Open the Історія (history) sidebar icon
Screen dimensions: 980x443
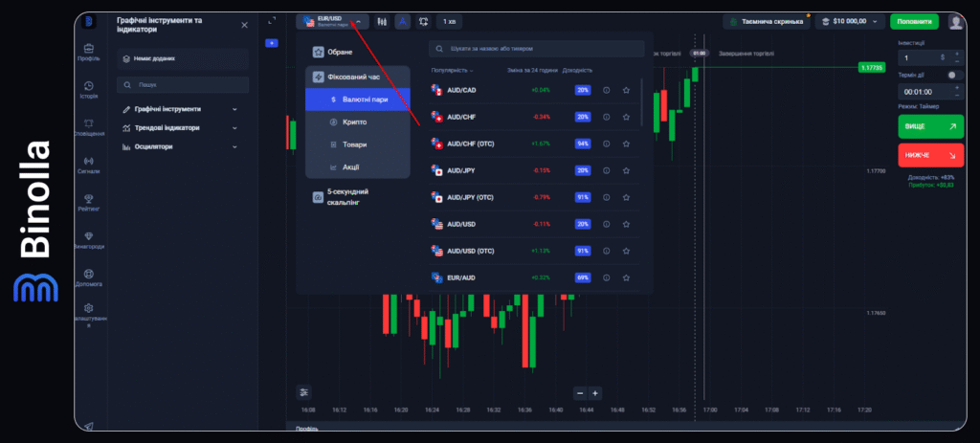click(x=88, y=87)
